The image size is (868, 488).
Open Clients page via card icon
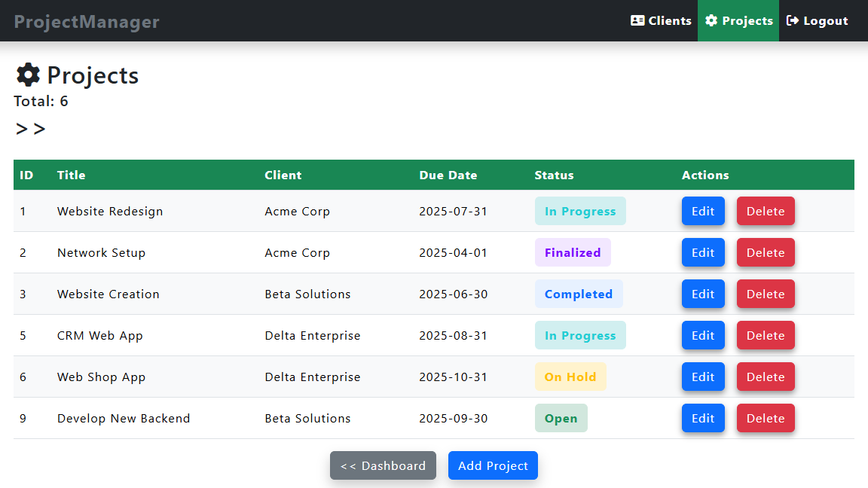[637, 20]
